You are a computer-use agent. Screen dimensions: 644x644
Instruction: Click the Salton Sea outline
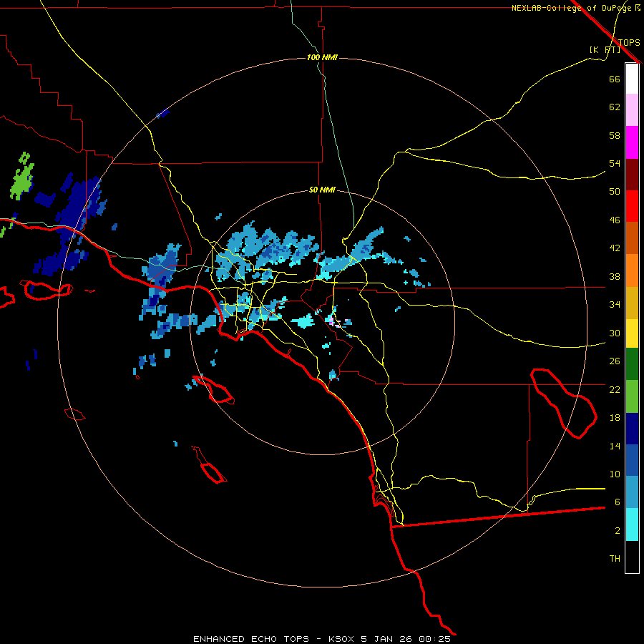(x=564, y=404)
